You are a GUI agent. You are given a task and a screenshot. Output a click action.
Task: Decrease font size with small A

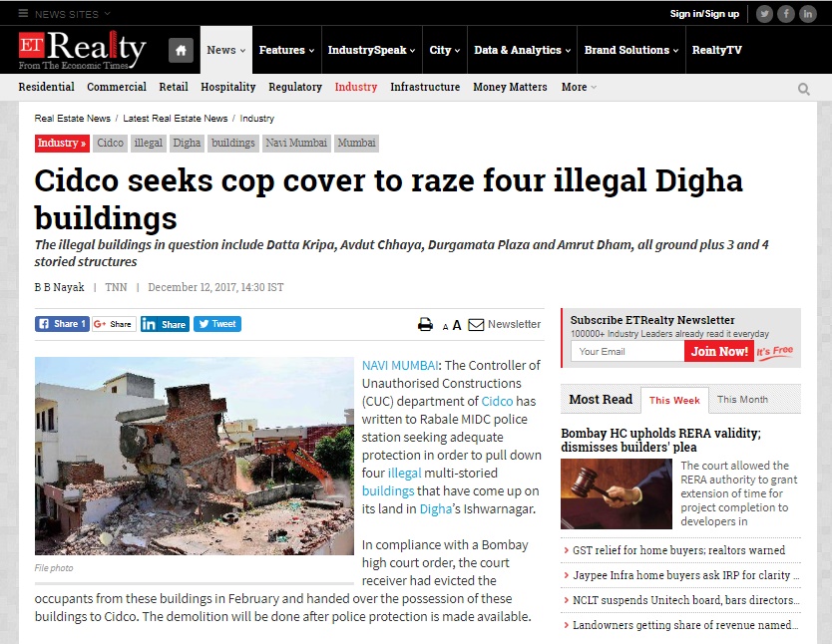coord(445,327)
